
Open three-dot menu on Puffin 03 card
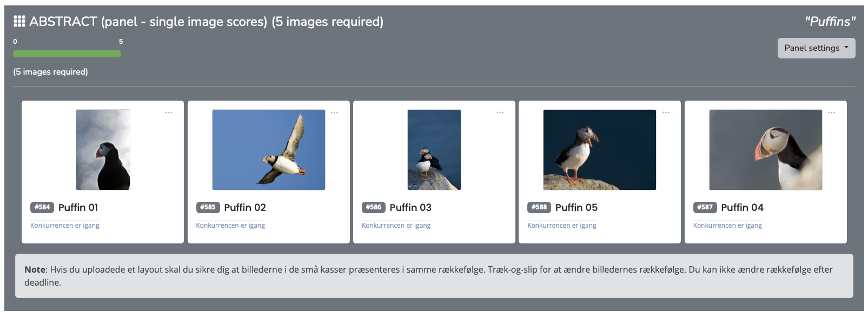pyautogui.click(x=500, y=113)
